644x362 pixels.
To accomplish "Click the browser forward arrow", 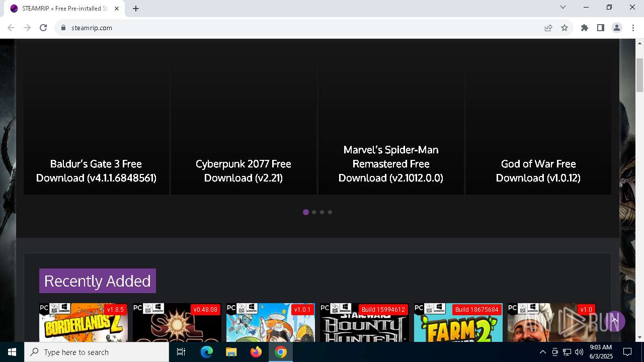I will [x=27, y=28].
